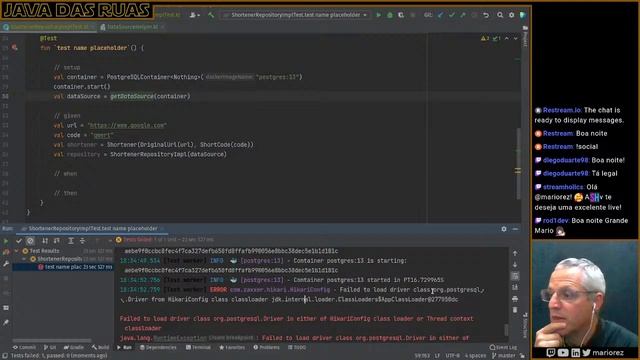
Task: Open Search Everywhere magnifier icon
Action: 500,15
